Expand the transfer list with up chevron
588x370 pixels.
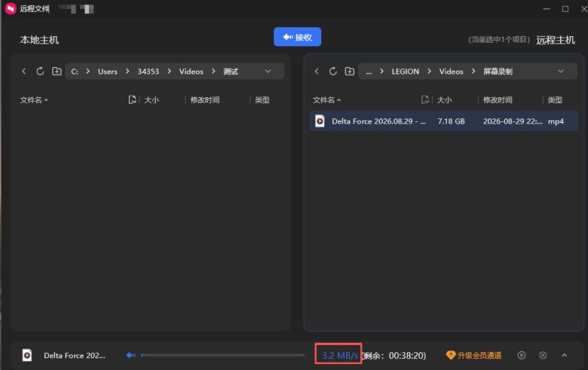click(564, 355)
